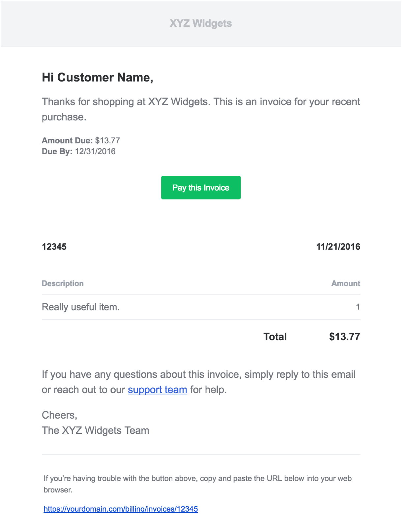Click the Amount column header

(x=346, y=283)
